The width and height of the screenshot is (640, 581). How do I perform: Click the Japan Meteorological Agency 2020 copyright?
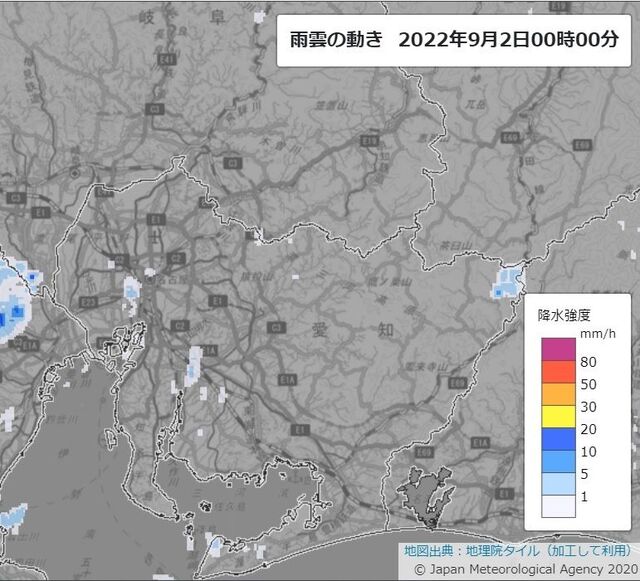[x=526, y=569]
